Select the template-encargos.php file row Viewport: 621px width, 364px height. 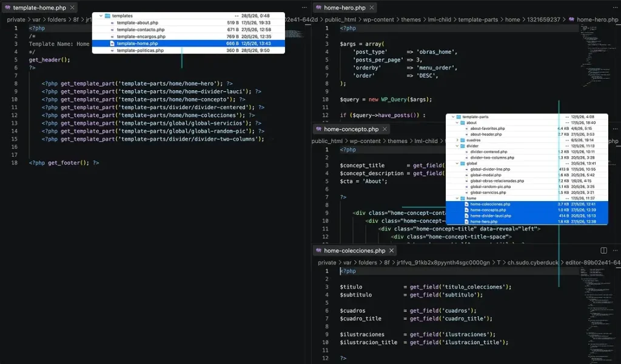click(189, 36)
